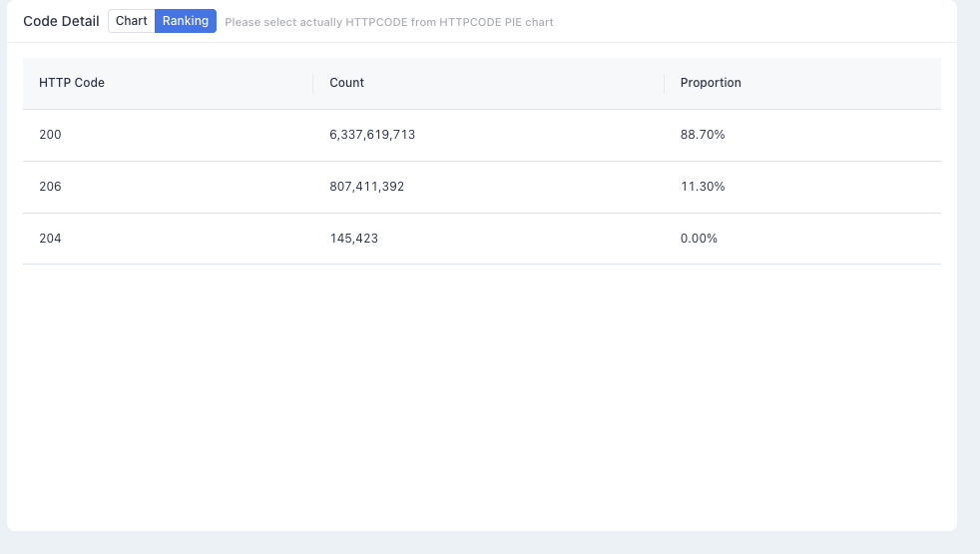Select the HTTP code 200 cell
This screenshot has width=980, height=554.
point(50,135)
